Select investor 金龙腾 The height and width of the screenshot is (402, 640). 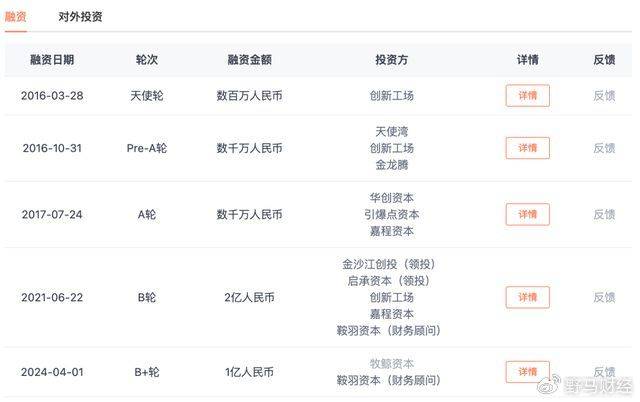pos(391,164)
